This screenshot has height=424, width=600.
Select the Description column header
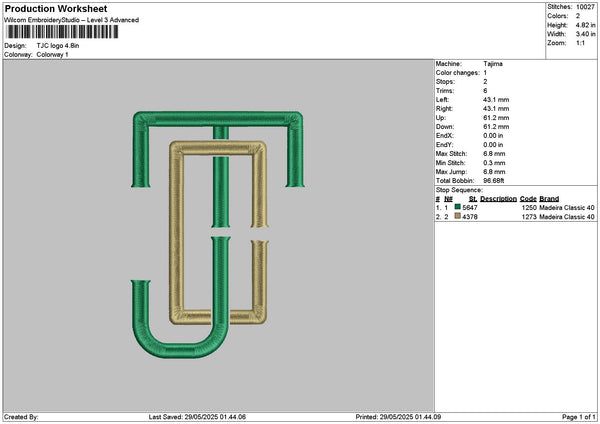[498, 199]
